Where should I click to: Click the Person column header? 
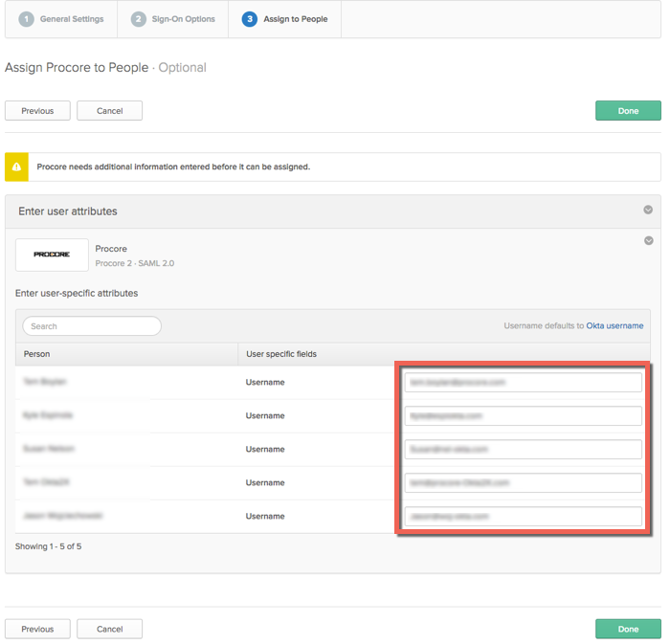126,354
